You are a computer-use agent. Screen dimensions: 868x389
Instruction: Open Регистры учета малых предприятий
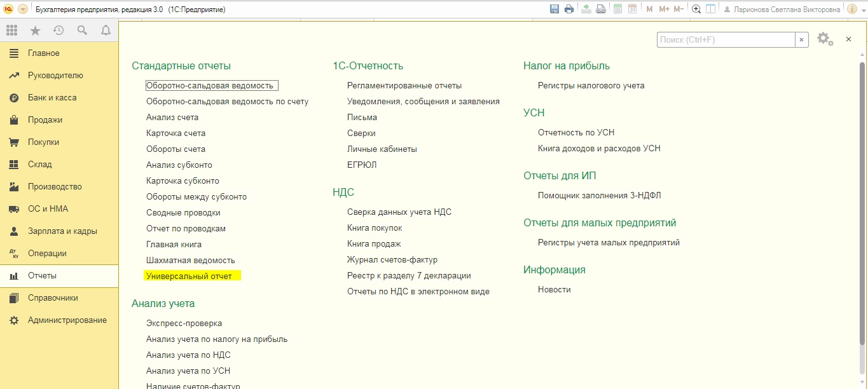pyautogui.click(x=609, y=242)
